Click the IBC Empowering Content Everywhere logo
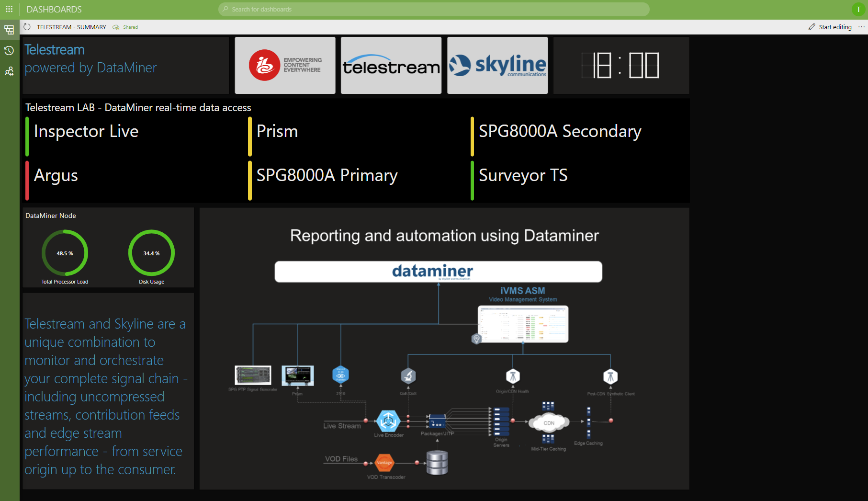 point(285,65)
